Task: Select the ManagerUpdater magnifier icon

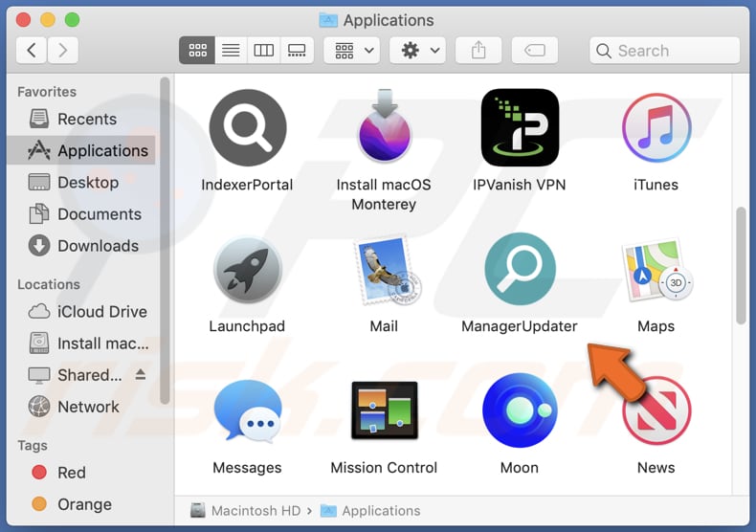Action: [520, 269]
